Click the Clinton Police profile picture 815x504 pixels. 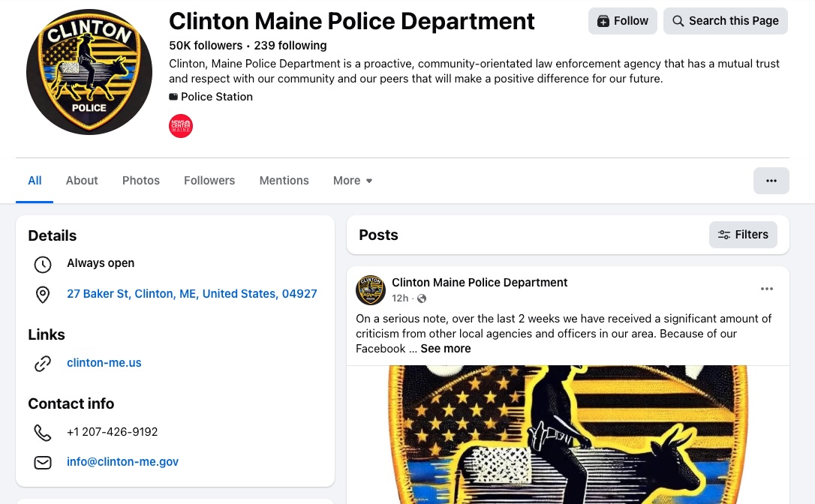(89, 72)
